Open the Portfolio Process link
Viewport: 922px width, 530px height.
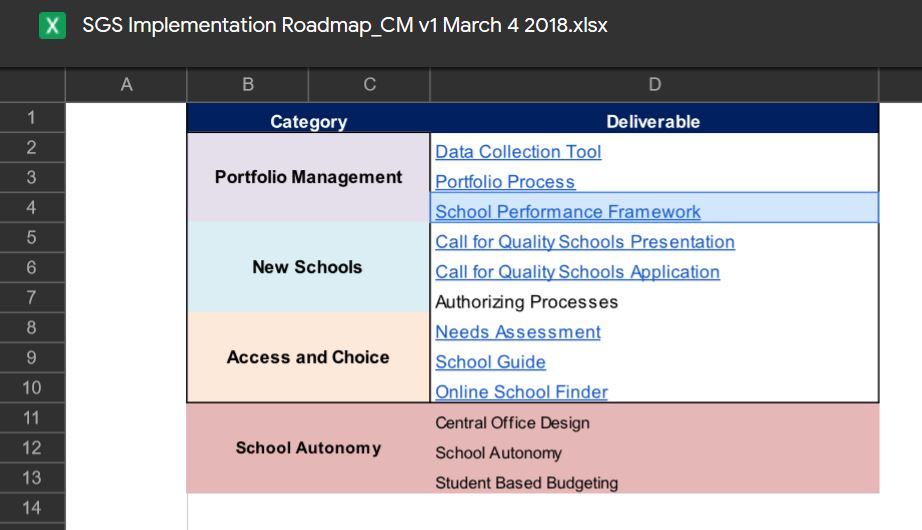pyautogui.click(x=505, y=182)
